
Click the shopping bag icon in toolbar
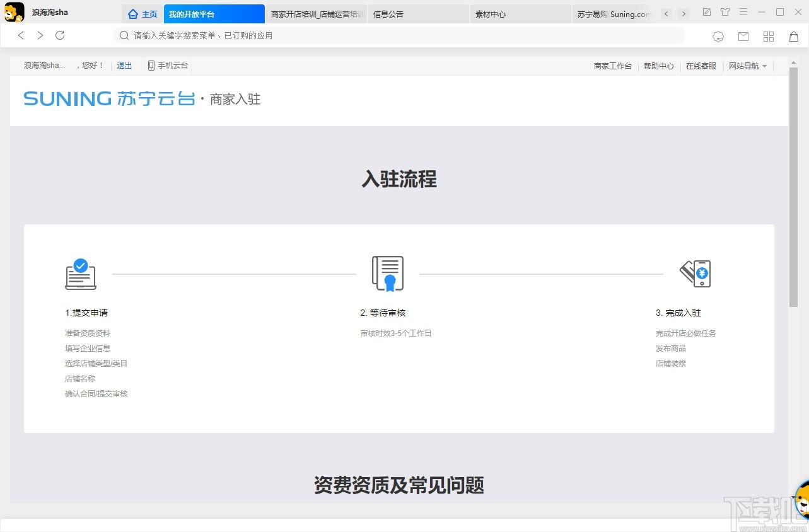pos(794,36)
